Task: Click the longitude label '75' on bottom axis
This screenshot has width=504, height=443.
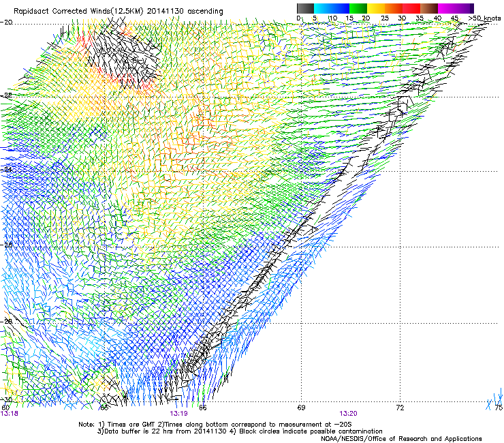Action: [x=499, y=408]
